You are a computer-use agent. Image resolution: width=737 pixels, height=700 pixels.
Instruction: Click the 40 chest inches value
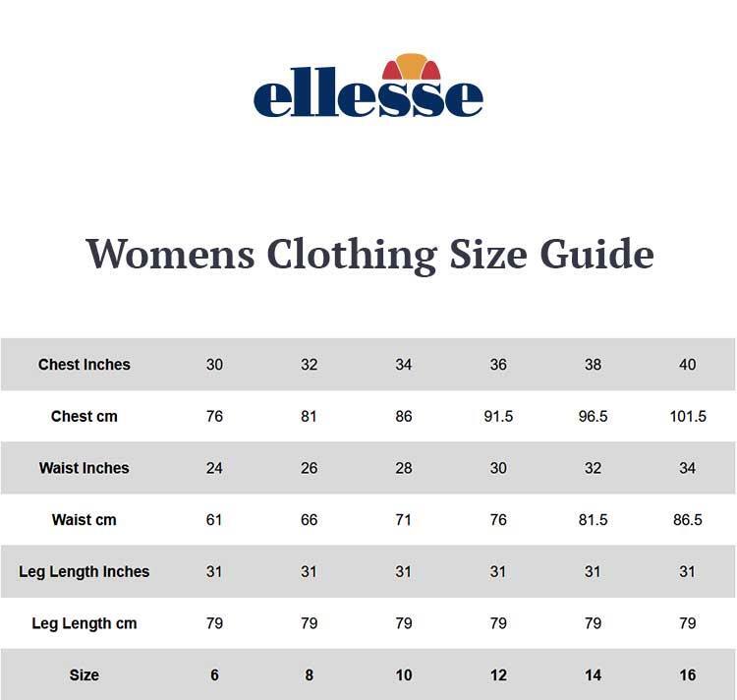[688, 365]
